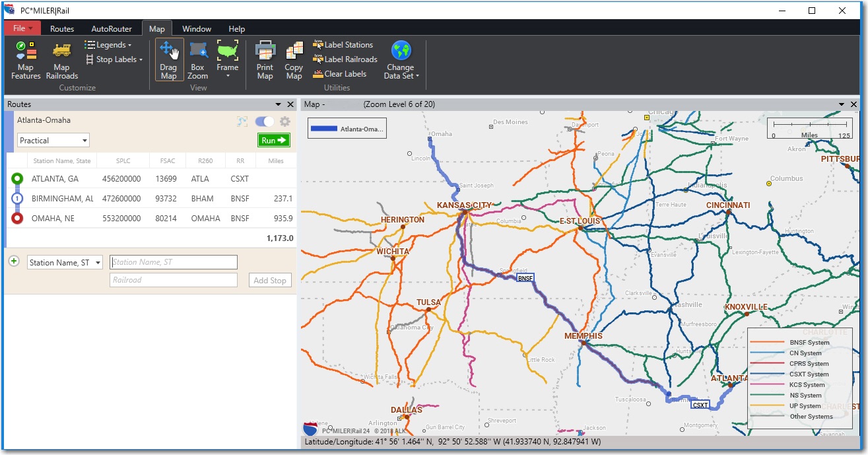
Task: Select the Box Zoom tool
Action: coord(197,60)
